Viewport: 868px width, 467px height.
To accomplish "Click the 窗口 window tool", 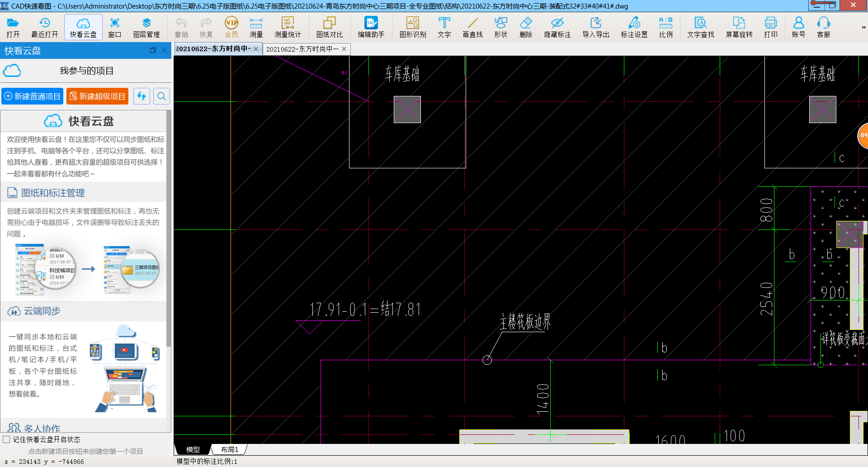I will pos(115,27).
